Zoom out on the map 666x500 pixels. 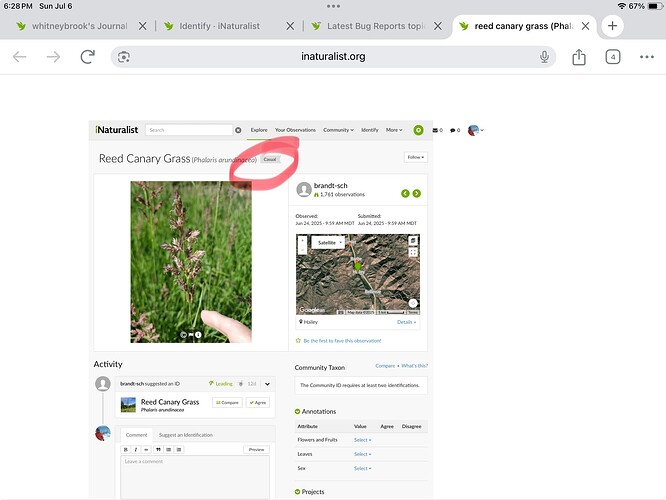coord(302,250)
